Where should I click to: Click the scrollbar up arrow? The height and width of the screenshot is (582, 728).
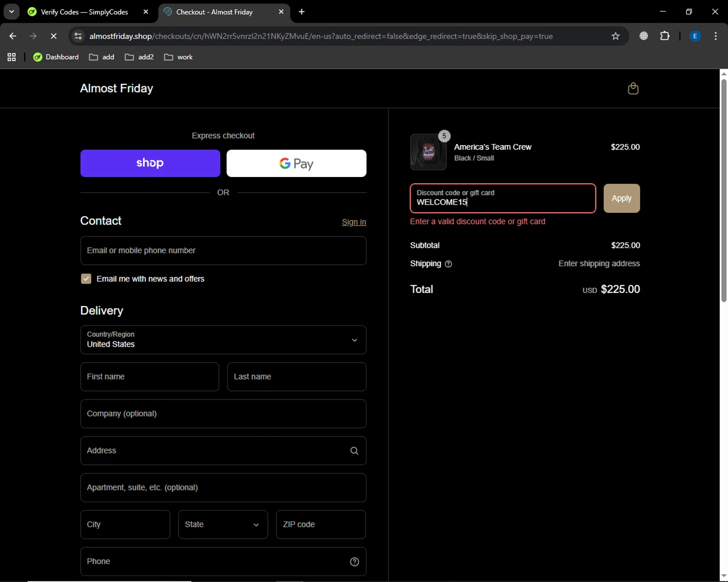(x=724, y=74)
